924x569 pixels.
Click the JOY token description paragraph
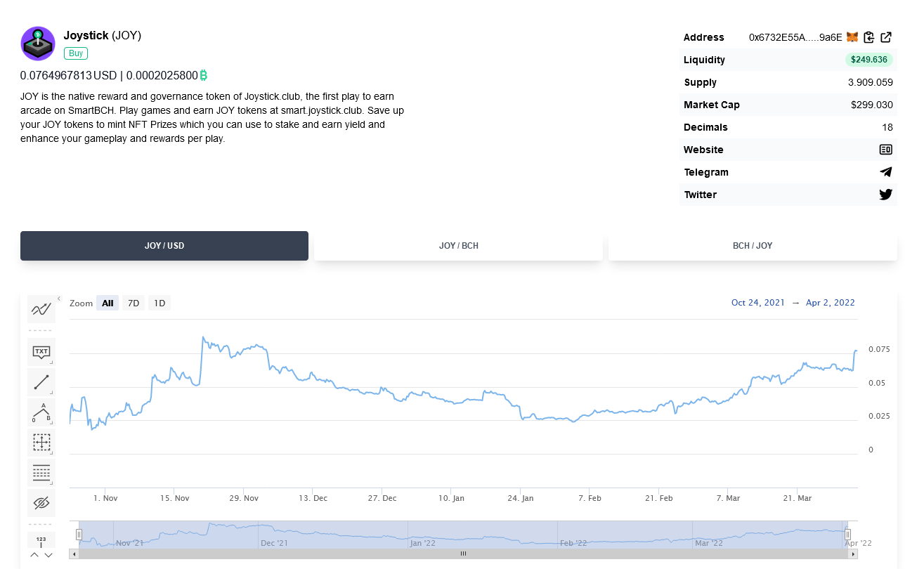pos(213,117)
